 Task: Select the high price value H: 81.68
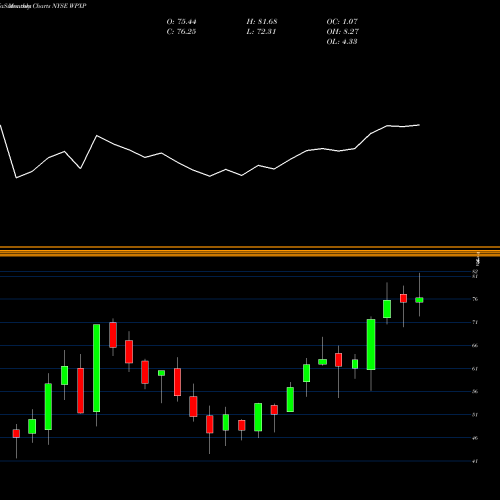pyautogui.click(x=262, y=22)
